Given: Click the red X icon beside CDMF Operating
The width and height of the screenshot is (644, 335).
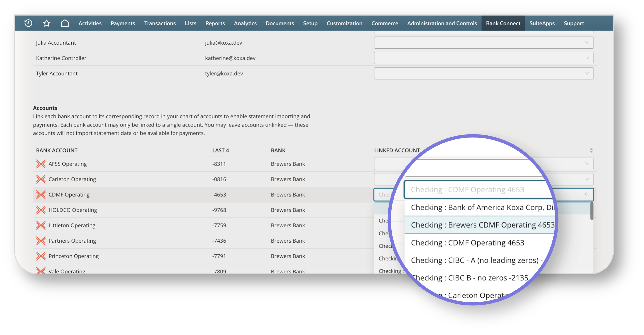Looking at the screenshot, I should coord(41,194).
